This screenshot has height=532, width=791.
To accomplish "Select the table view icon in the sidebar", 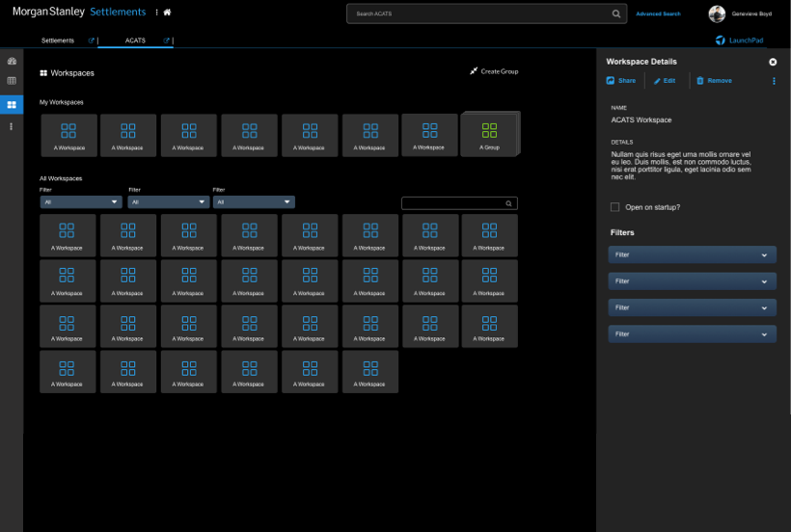I will click(x=12, y=81).
